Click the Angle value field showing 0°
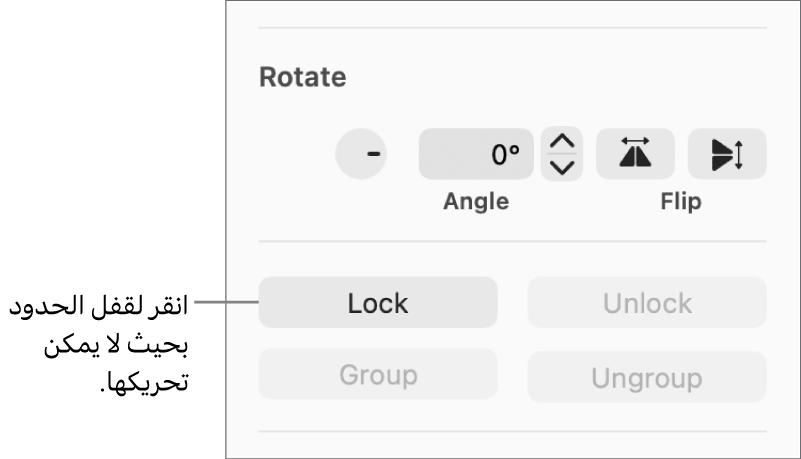Image resolution: width=801 pixels, height=459 pixels. click(x=476, y=154)
